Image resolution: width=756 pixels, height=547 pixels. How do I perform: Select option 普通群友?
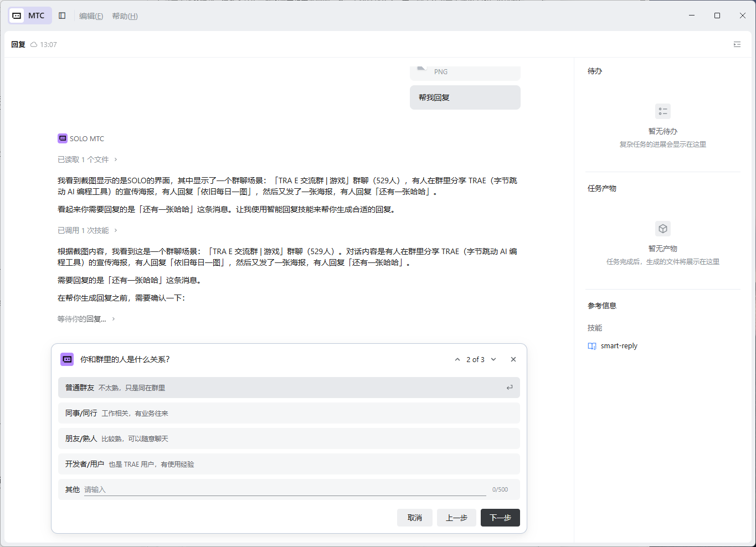click(289, 388)
